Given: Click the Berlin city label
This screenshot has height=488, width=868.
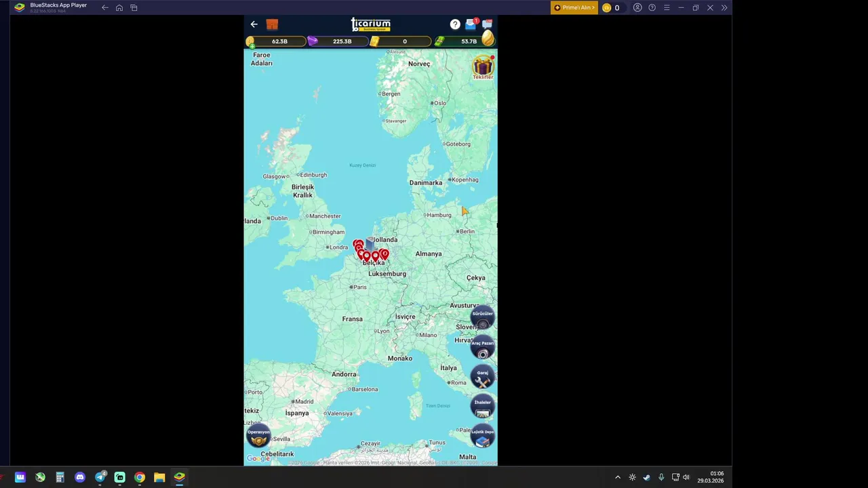Looking at the screenshot, I should pyautogui.click(x=467, y=231).
